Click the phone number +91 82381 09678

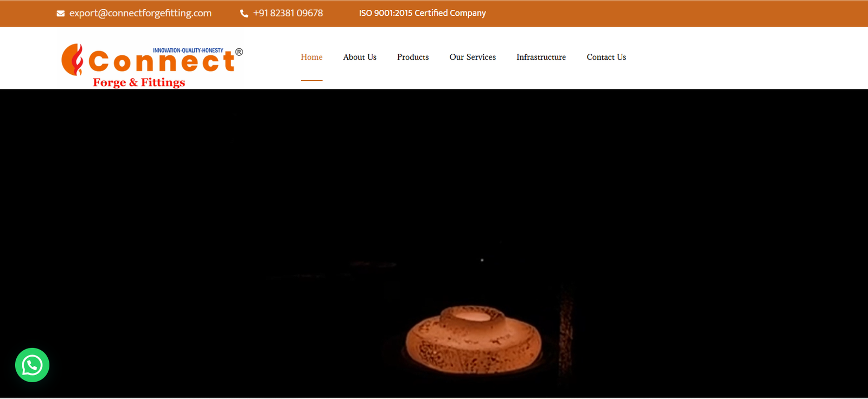[x=288, y=13]
